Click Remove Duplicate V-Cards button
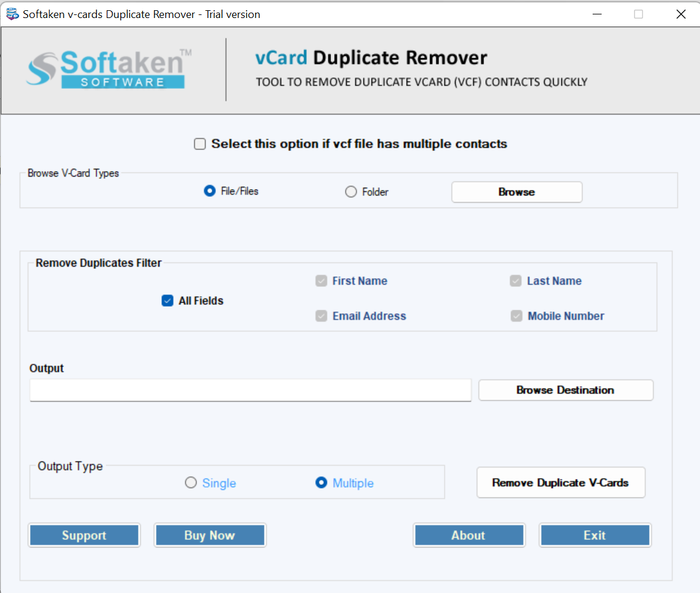The width and height of the screenshot is (700, 593). click(x=561, y=483)
